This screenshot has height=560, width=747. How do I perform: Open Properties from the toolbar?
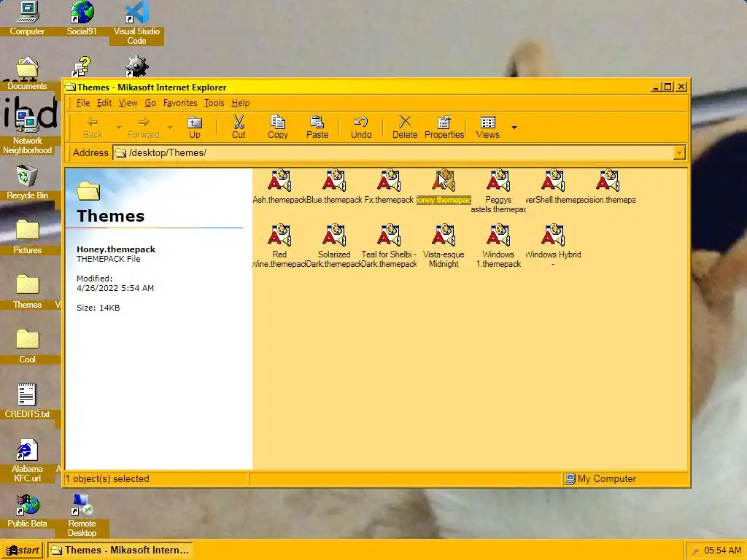[444, 128]
